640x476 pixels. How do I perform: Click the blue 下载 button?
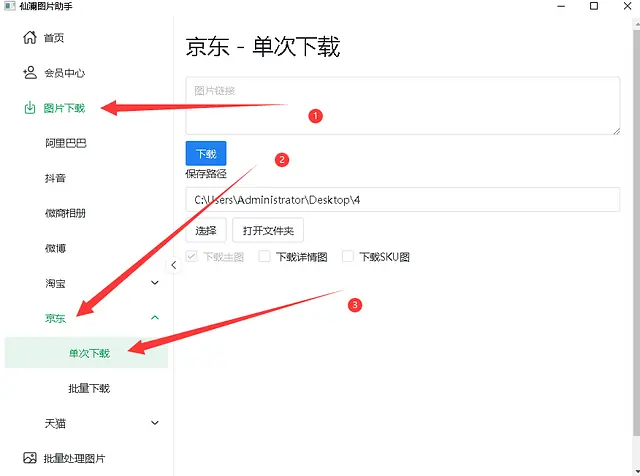206,153
